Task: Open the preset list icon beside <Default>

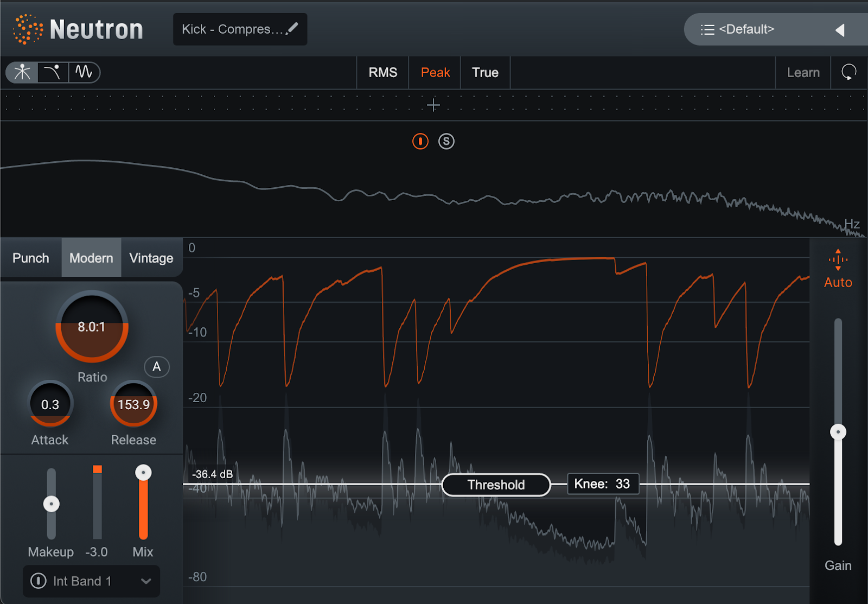Action: tap(707, 29)
